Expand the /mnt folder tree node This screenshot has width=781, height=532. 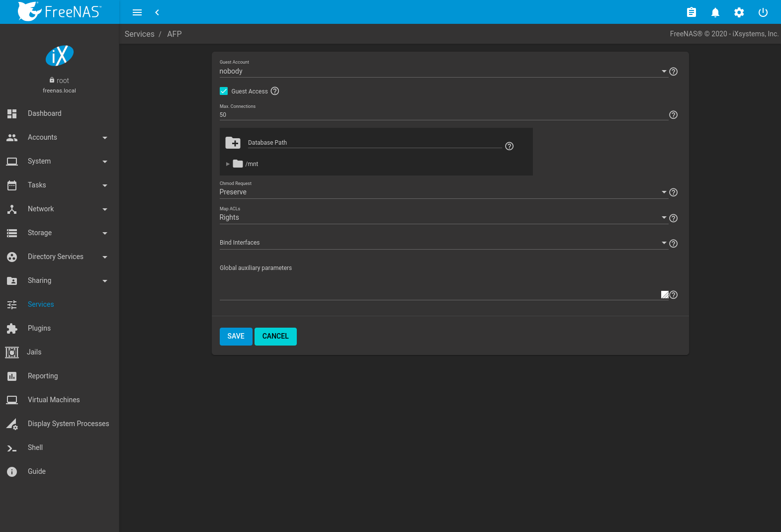[228, 164]
